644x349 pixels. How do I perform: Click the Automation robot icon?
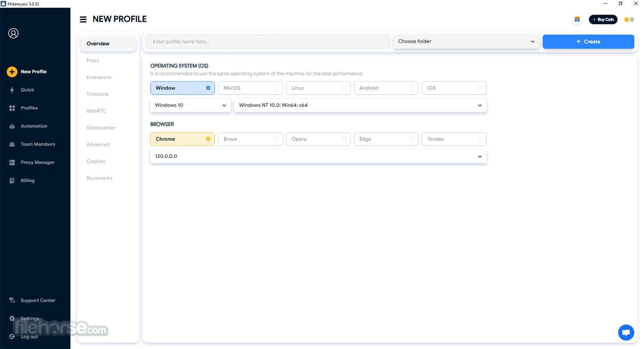[12, 126]
